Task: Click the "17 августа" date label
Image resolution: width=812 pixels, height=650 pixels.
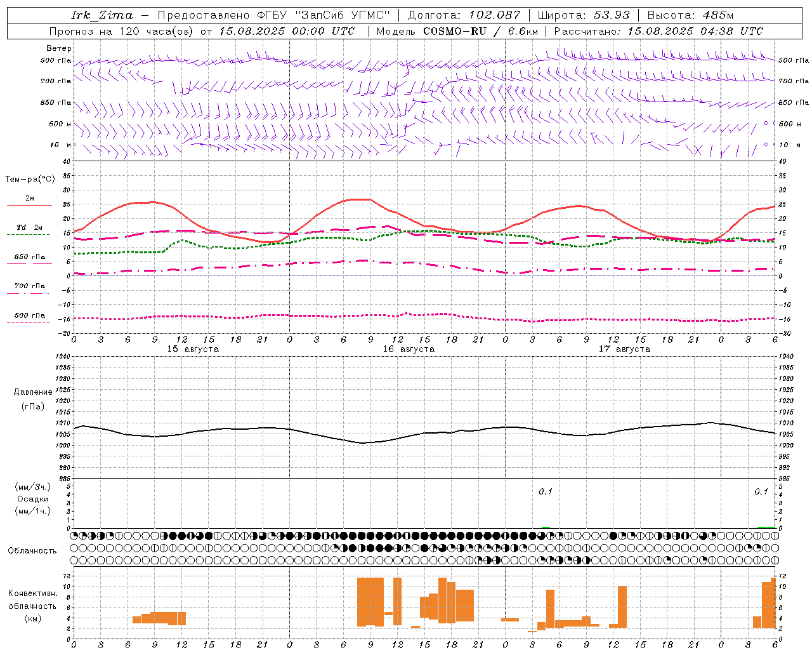Action: coord(624,349)
